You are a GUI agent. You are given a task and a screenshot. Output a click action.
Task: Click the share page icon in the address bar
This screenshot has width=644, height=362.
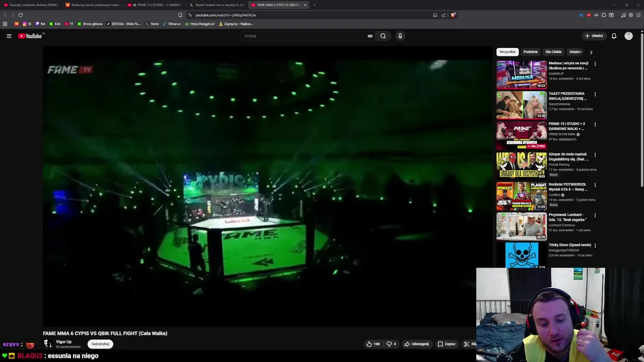click(x=444, y=15)
